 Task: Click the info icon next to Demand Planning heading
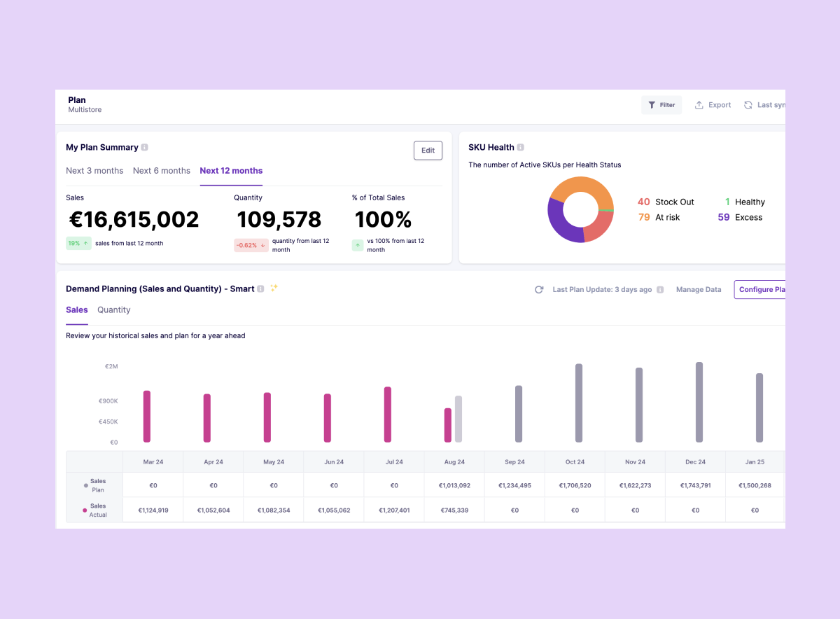(x=259, y=288)
